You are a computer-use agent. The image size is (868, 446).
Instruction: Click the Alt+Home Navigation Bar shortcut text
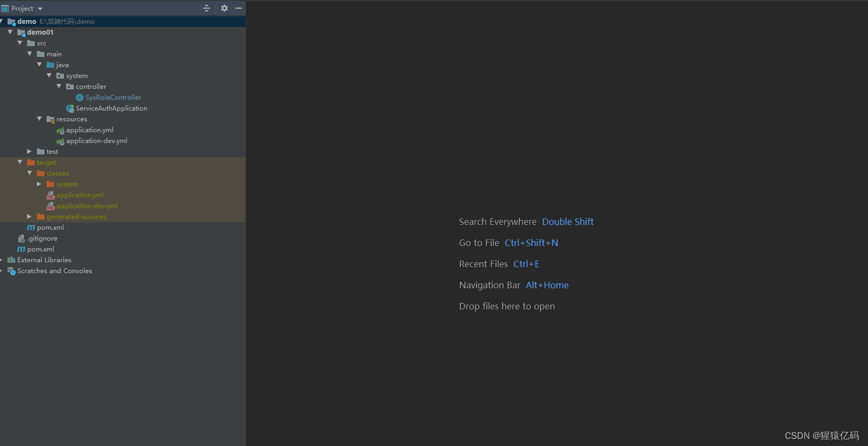[547, 285]
